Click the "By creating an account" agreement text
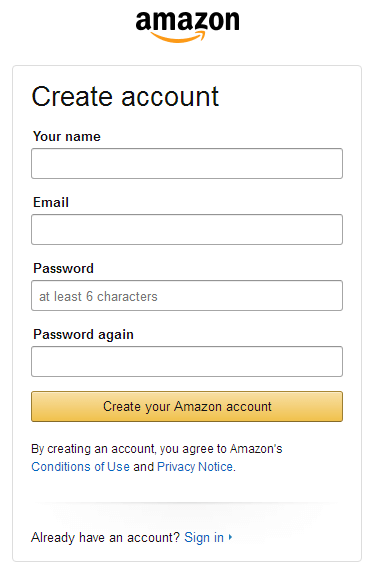 click(x=157, y=449)
